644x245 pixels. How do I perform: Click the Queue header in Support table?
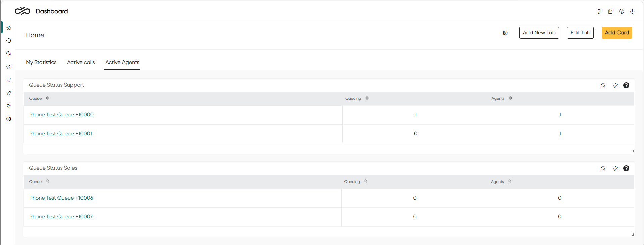tap(35, 98)
